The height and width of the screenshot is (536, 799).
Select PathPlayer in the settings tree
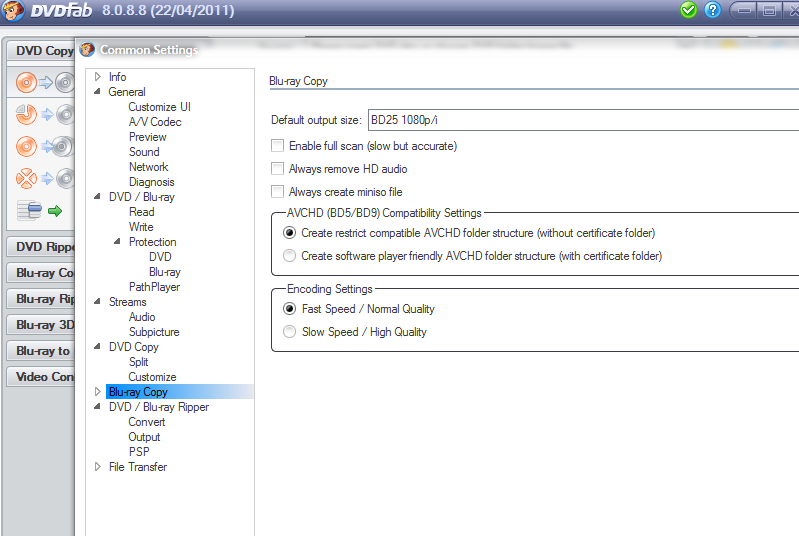tap(154, 287)
